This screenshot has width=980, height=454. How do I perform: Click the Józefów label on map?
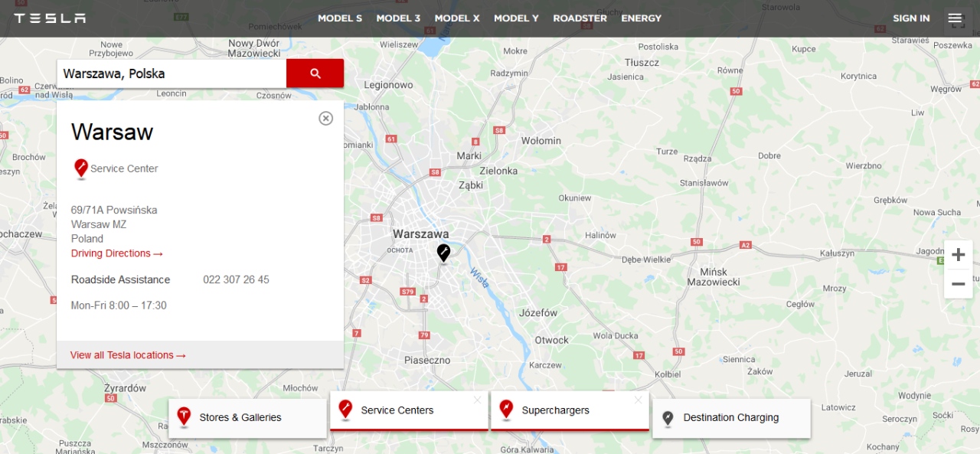point(538,312)
